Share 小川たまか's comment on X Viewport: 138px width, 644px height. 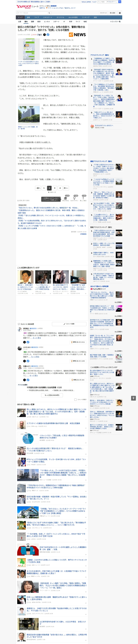pyautogui.click(x=24, y=361)
